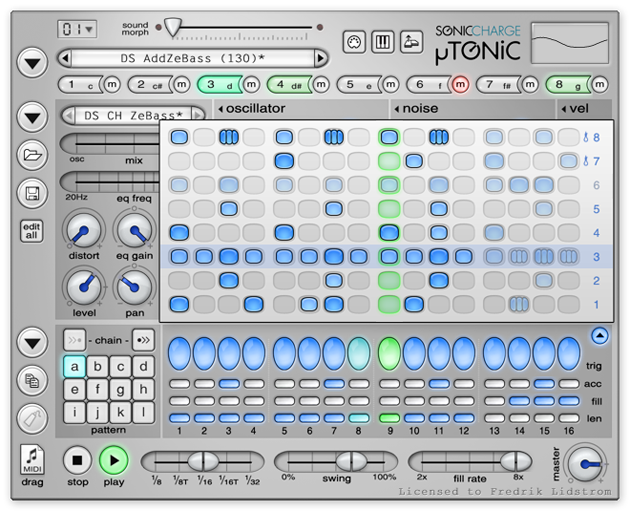This screenshot has width=630, height=511.
Task: Click the waveform display
Action: tap(570, 43)
